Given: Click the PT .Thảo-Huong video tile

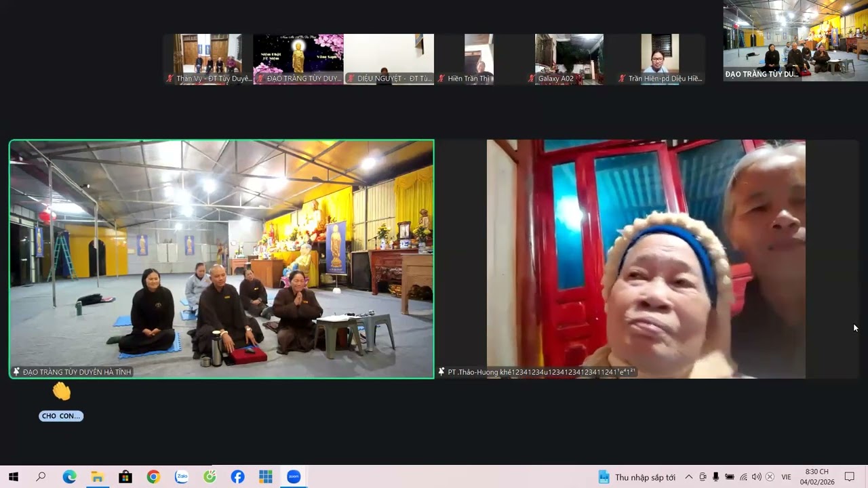Looking at the screenshot, I should pyautogui.click(x=646, y=259).
